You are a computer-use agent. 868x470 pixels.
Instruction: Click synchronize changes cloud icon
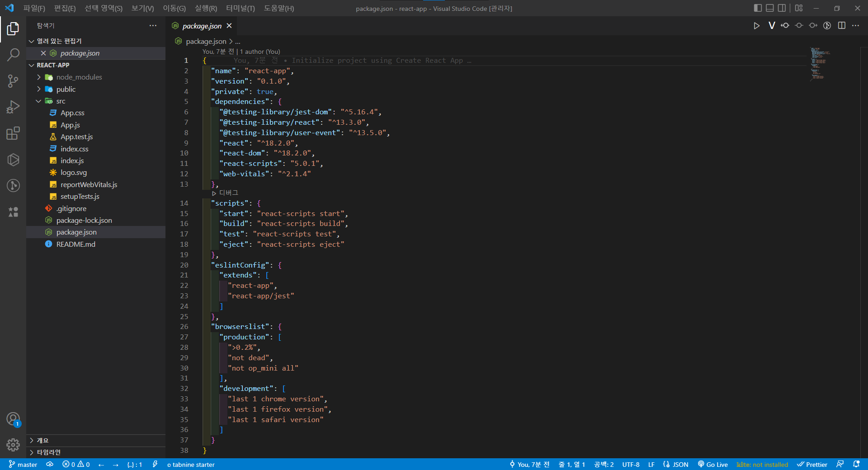point(50,465)
